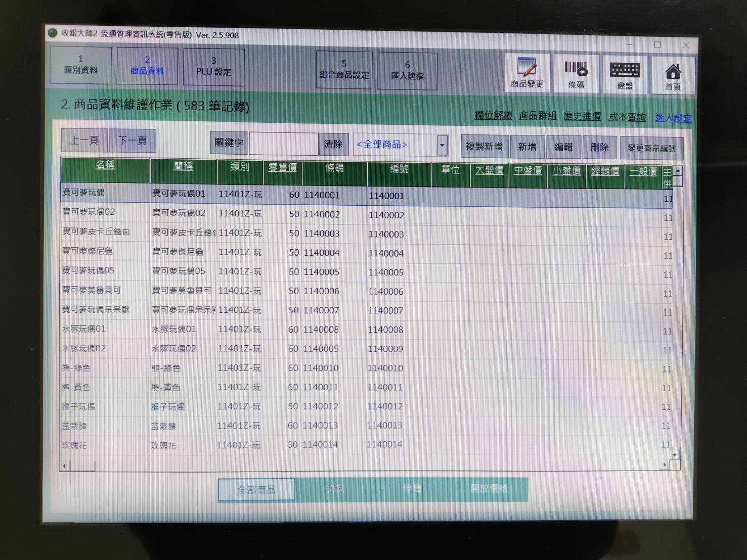Switch to the 類別資料 tab
Viewport: 747px width, 560px height.
tap(80, 66)
